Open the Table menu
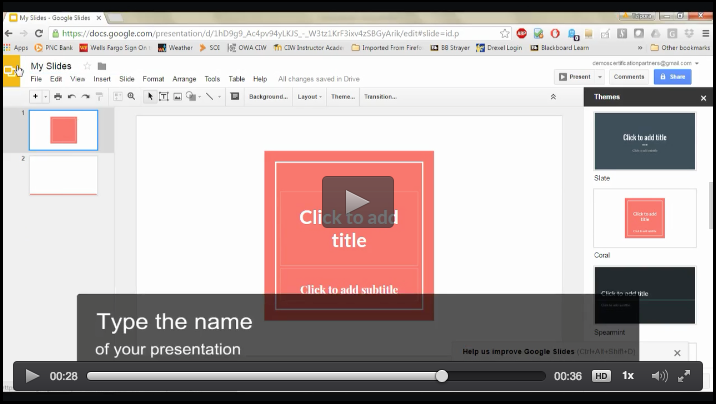This screenshot has height=404, width=717. coord(237,79)
